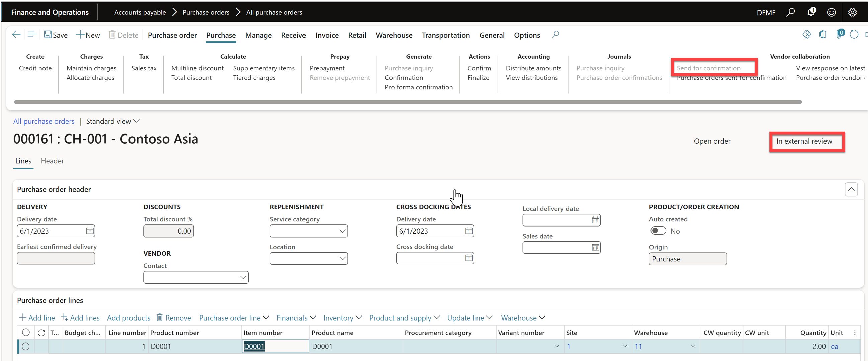This screenshot has width=868, height=361.
Task: Open Delivery date calendar picker under DELIVERY
Action: pos(90,231)
